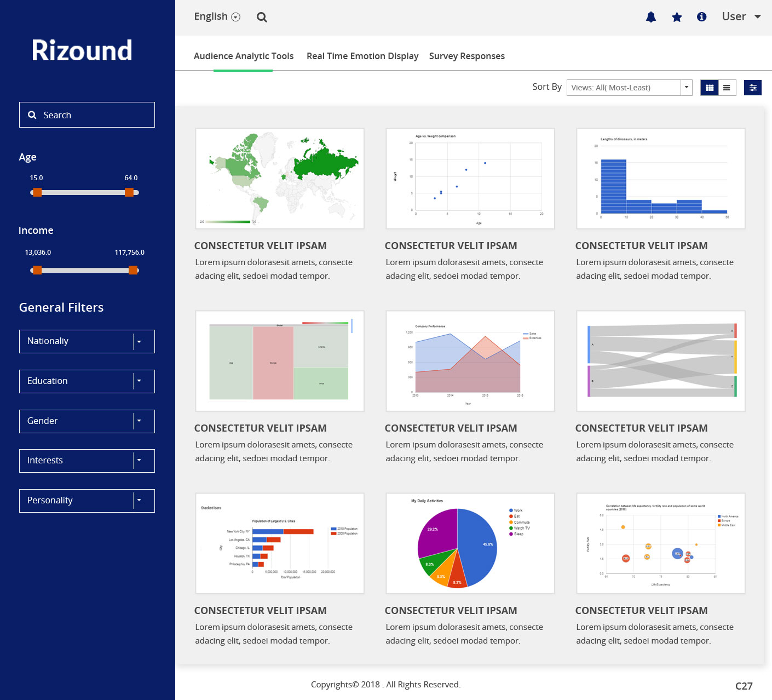Click the title under the stacked bars card
Screen dimensions: 772x700
pos(260,611)
